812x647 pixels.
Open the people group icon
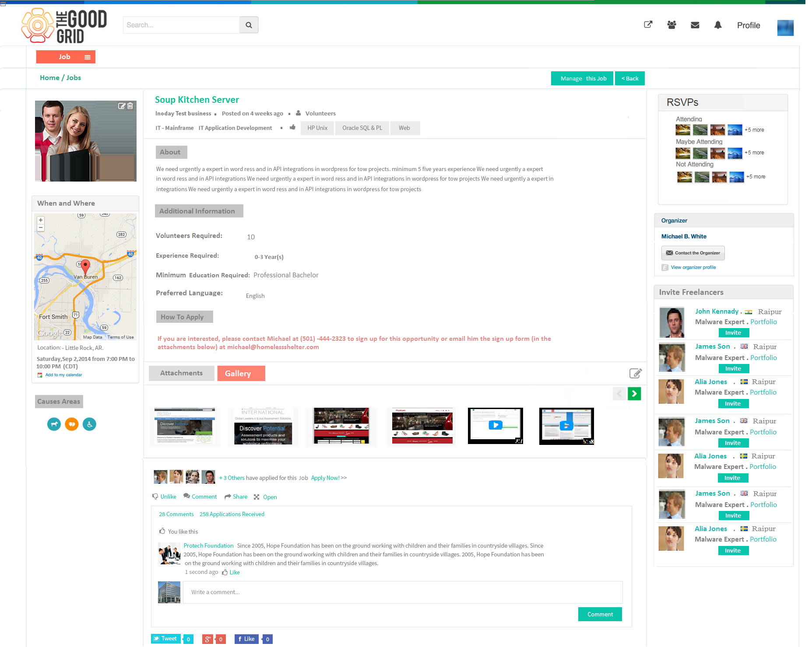click(x=671, y=25)
